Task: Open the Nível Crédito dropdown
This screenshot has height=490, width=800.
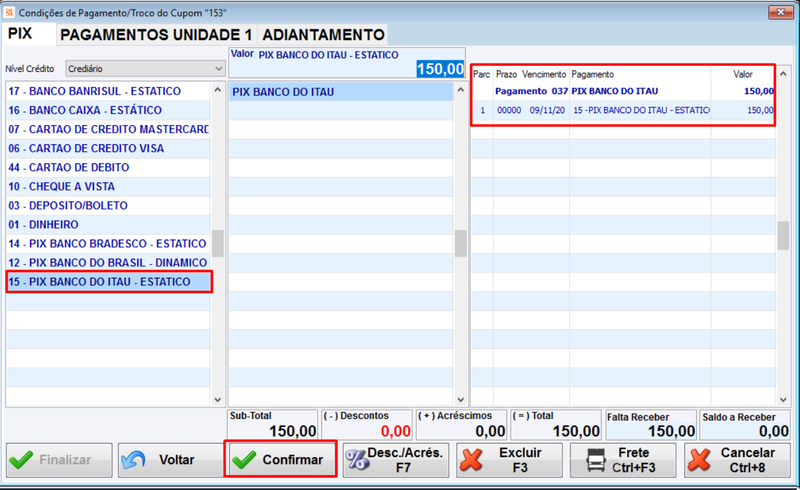Action: point(145,68)
